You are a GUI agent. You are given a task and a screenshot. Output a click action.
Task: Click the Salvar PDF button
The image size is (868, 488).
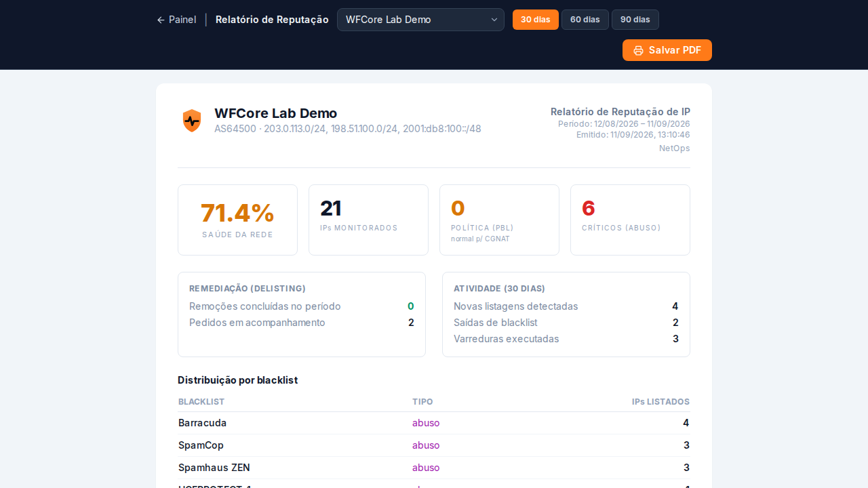[x=667, y=50]
